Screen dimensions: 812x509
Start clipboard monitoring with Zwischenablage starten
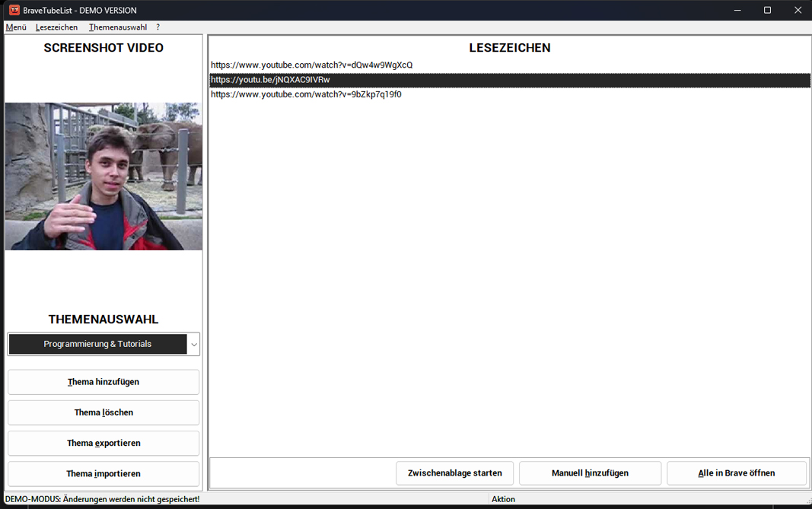[x=454, y=472]
